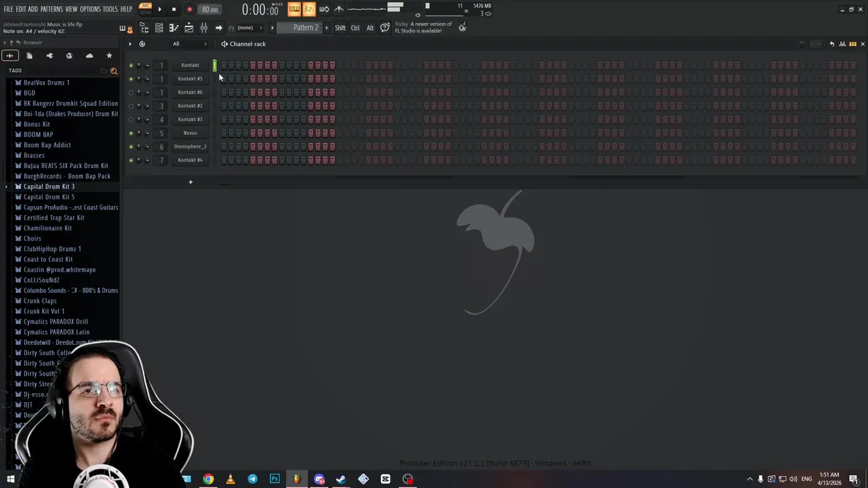Open the '(none)' snap selector
Viewport: 868px width, 488px height.
coord(245,28)
